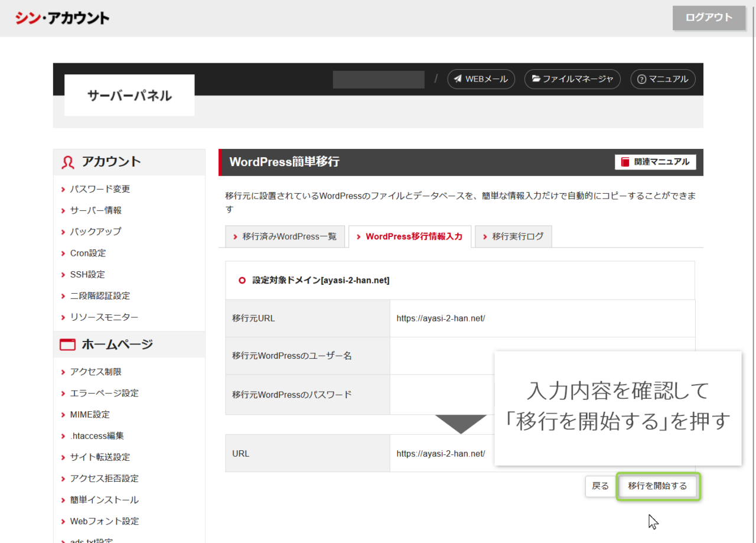
Task: Click the 設定対象ドメイン[ayasi-2-han.net] heading
Action: point(321,280)
